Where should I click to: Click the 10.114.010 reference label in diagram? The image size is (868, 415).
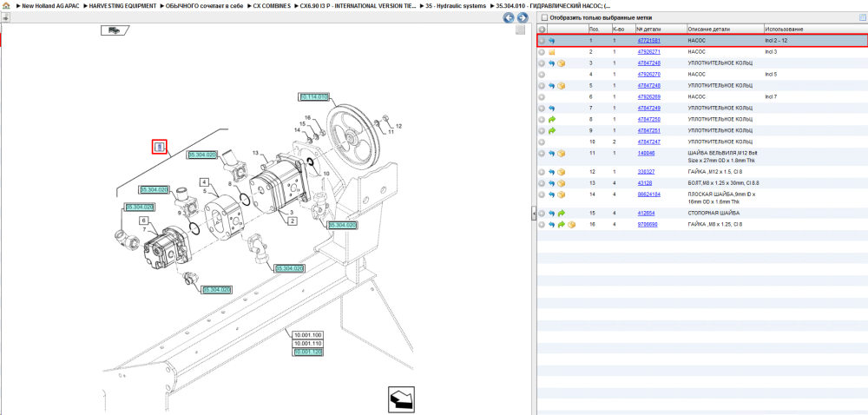pos(314,97)
